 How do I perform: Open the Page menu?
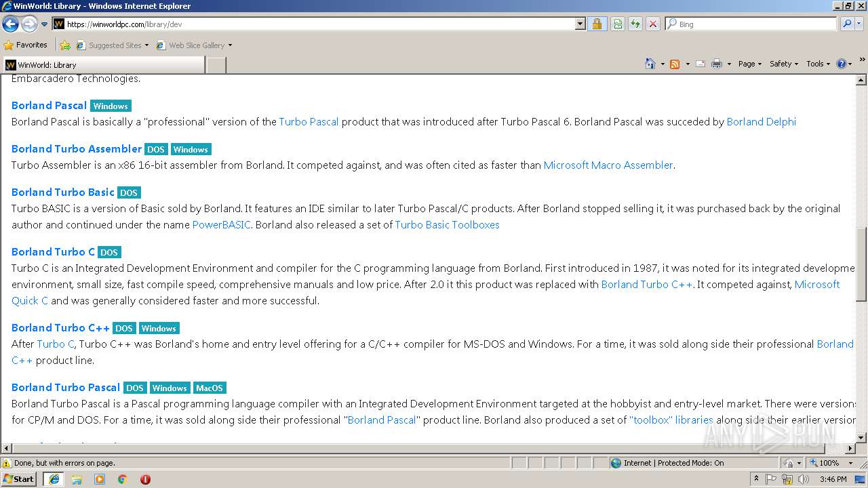pyautogui.click(x=749, y=64)
